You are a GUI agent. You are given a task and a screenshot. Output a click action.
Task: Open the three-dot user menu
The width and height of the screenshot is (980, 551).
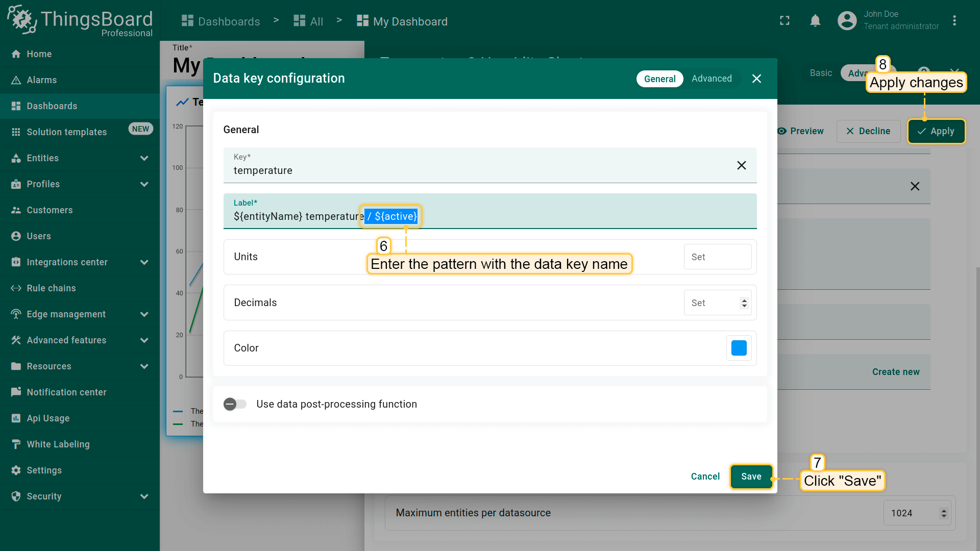tap(954, 21)
